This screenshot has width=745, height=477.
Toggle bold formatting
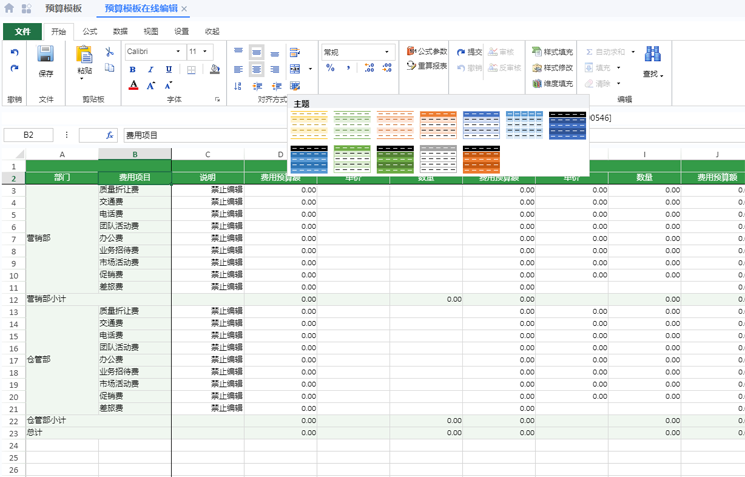click(x=133, y=69)
